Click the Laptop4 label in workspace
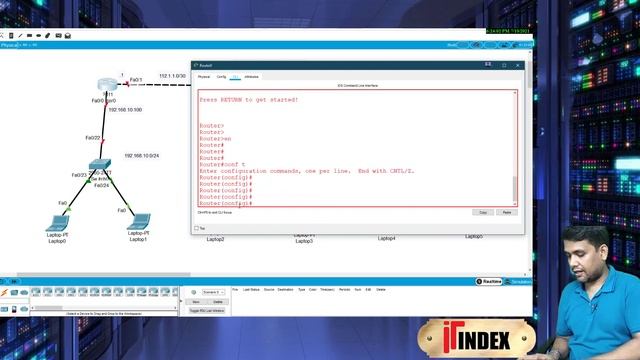Screen dimensions: 640x360 386,238
